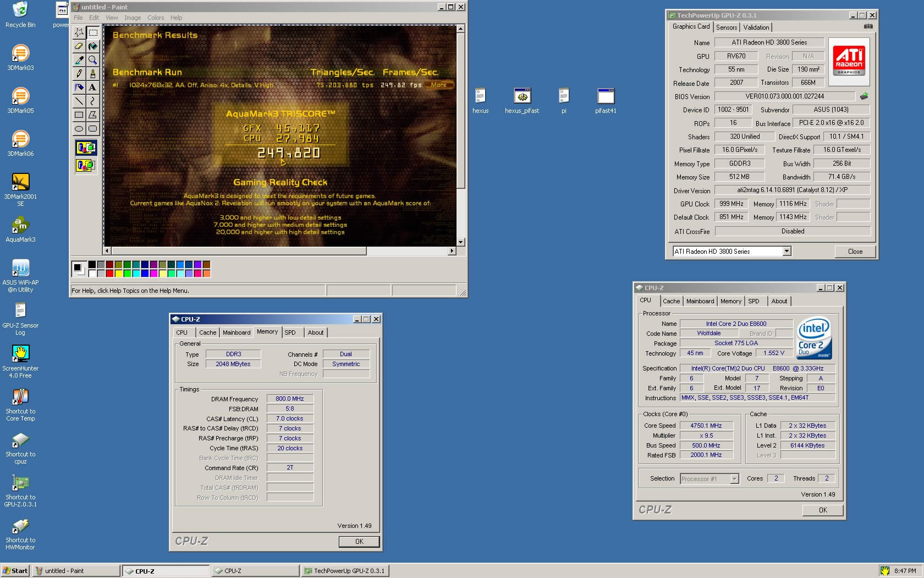Open the Colors menu in Paint
This screenshot has height=578, width=924.
[x=156, y=18]
